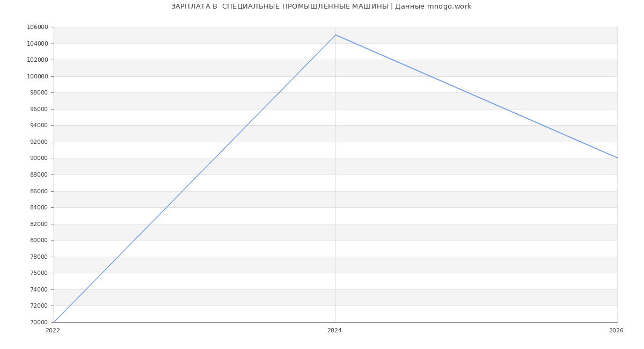Click the 88000 y-axis label
The image size is (644, 349).
[39, 174]
